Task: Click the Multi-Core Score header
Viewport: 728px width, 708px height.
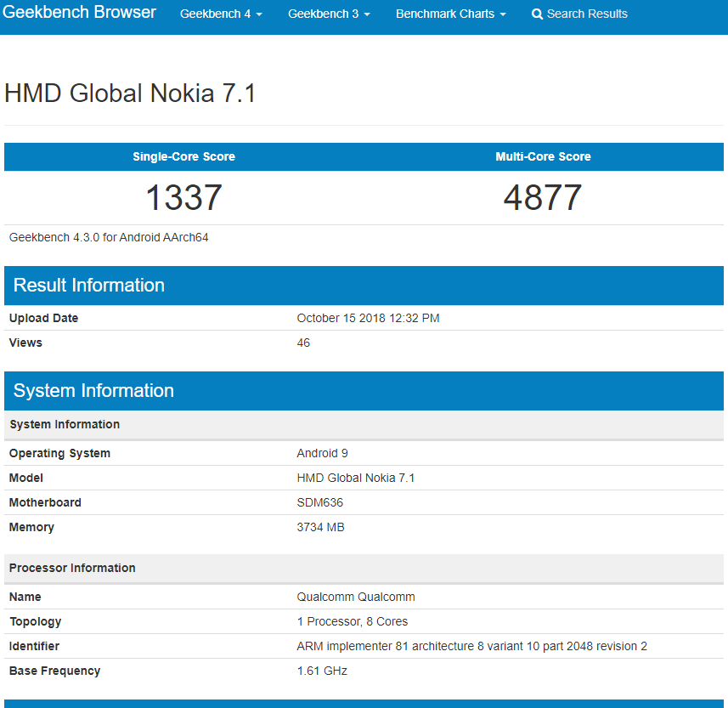Action: pos(543,156)
